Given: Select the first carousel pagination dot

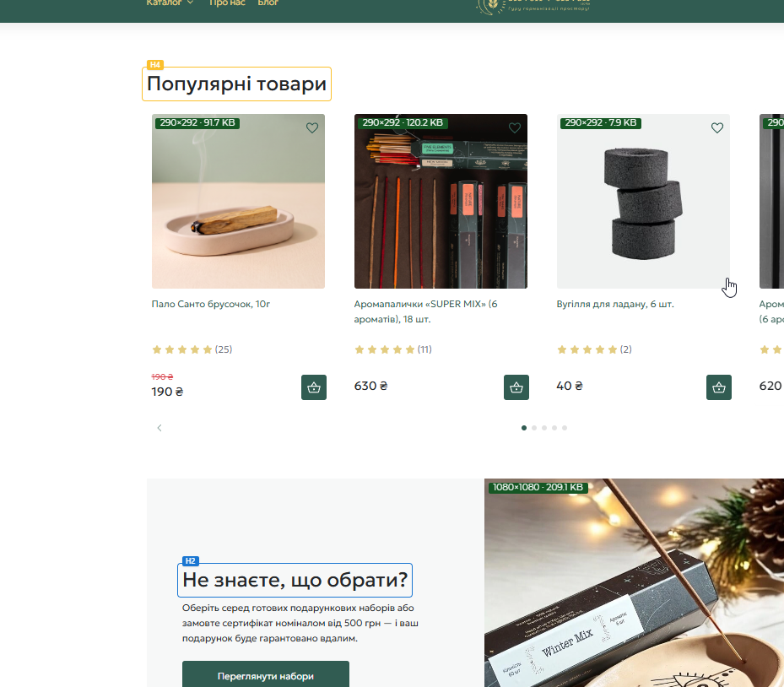Looking at the screenshot, I should tap(523, 428).
